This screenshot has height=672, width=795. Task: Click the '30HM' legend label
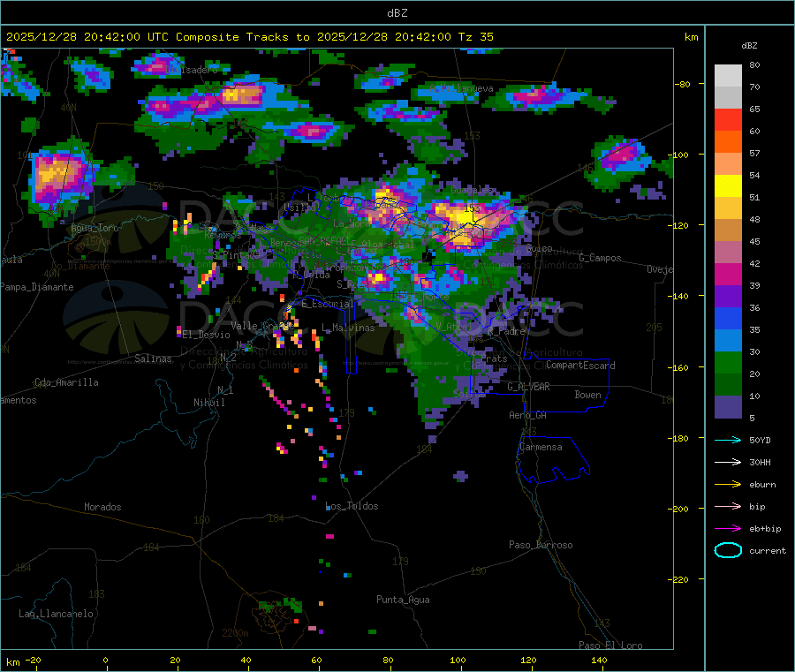click(x=760, y=462)
